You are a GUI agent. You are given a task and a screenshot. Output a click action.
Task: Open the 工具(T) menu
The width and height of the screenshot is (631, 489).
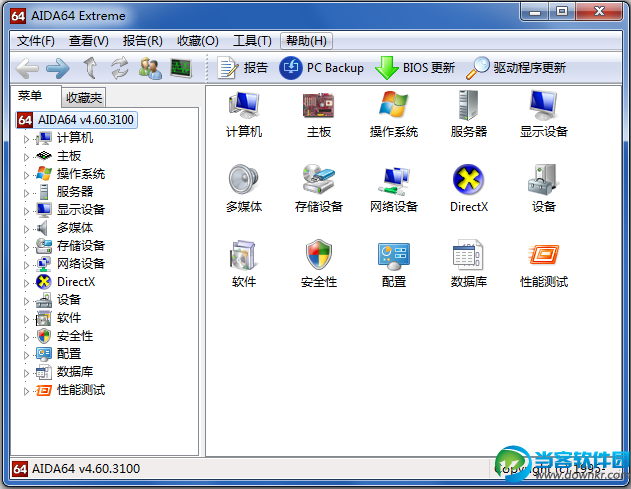252,41
